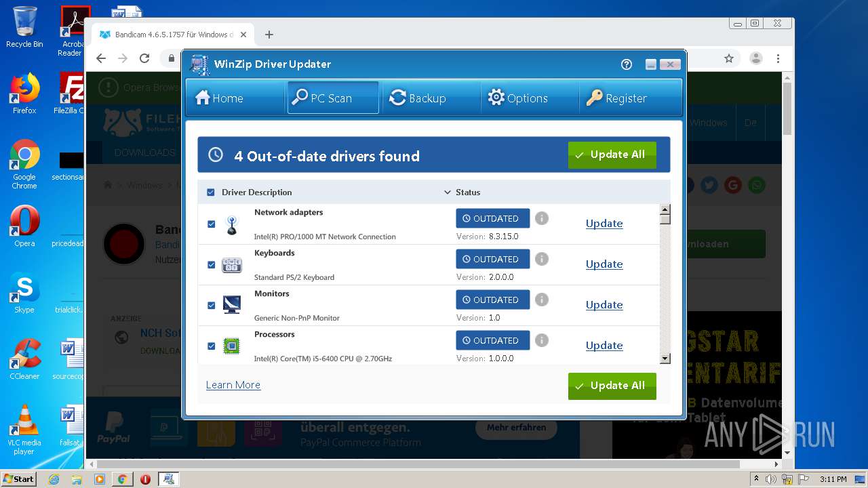Viewport: 868px width, 488px height.
Task: Go back in Chrome browser
Action: coord(101,58)
